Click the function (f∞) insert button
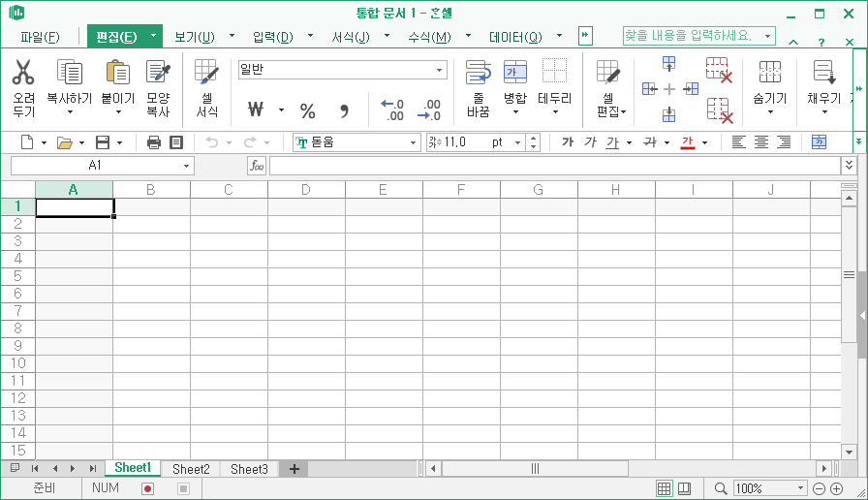 pyautogui.click(x=257, y=165)
